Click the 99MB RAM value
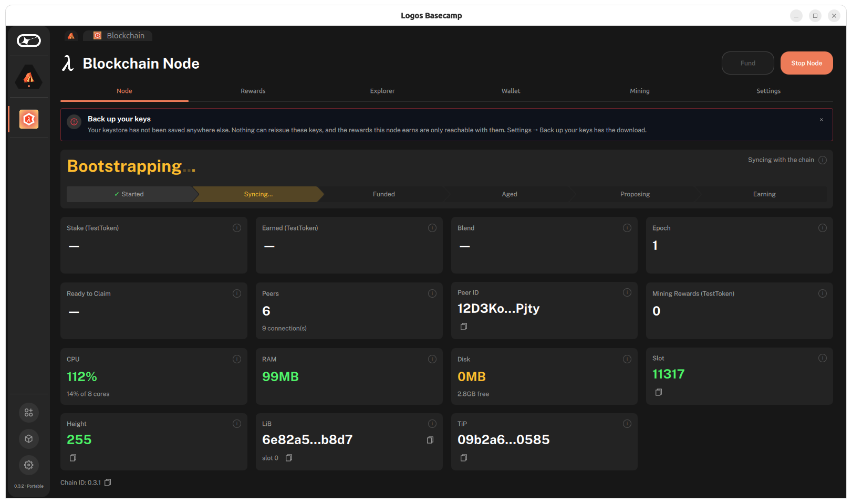Viewport: 852px width, 504px height. click(280, 376)
